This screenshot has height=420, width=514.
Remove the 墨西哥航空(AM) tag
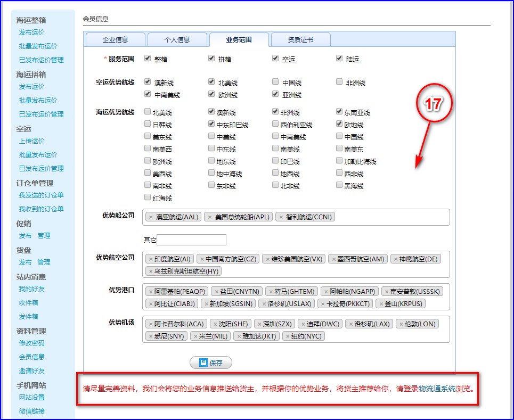tap(334, 259)
